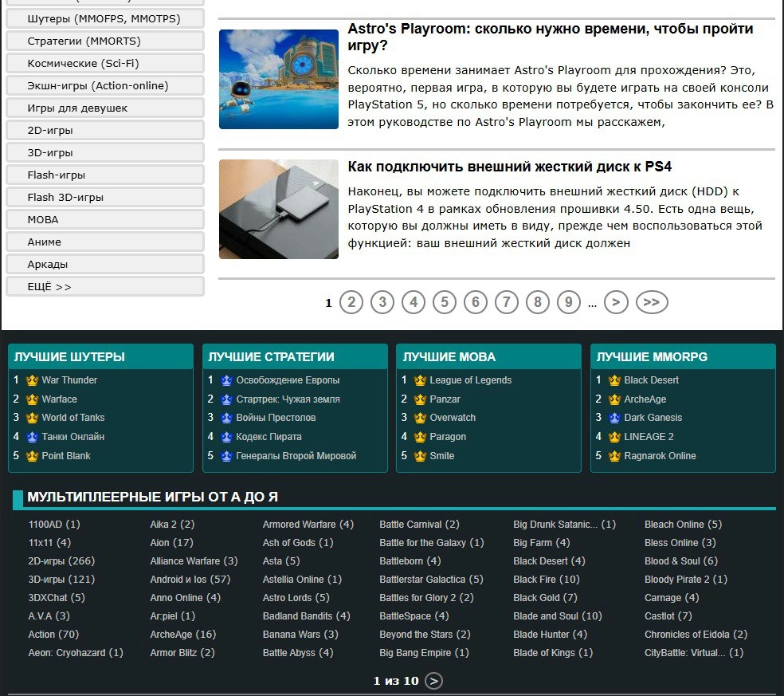Click the Astro's Playroom article thumbnail
The width and height of the screenshot is (784, 696).
(279, 79)
